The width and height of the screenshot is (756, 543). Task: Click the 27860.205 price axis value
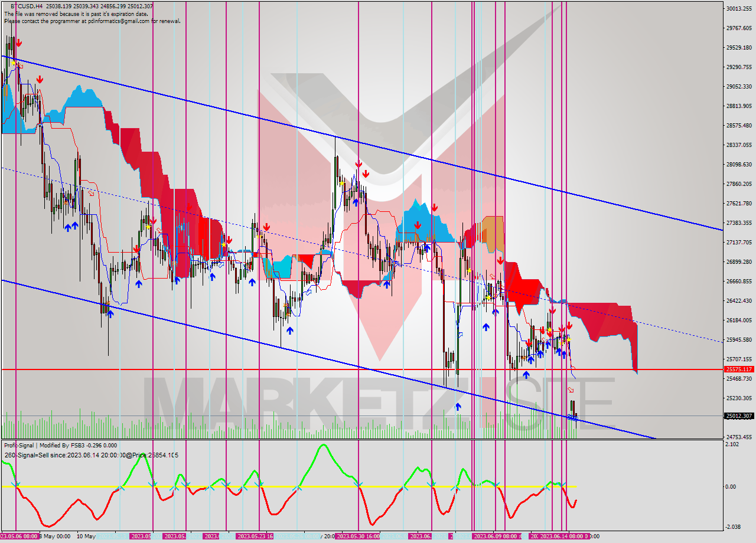(739, 184)
